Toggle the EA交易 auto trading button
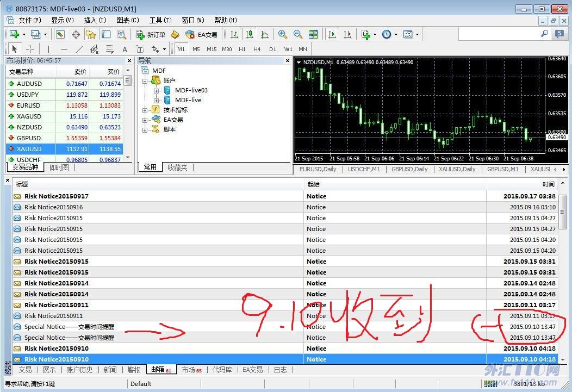 (201, 34)
